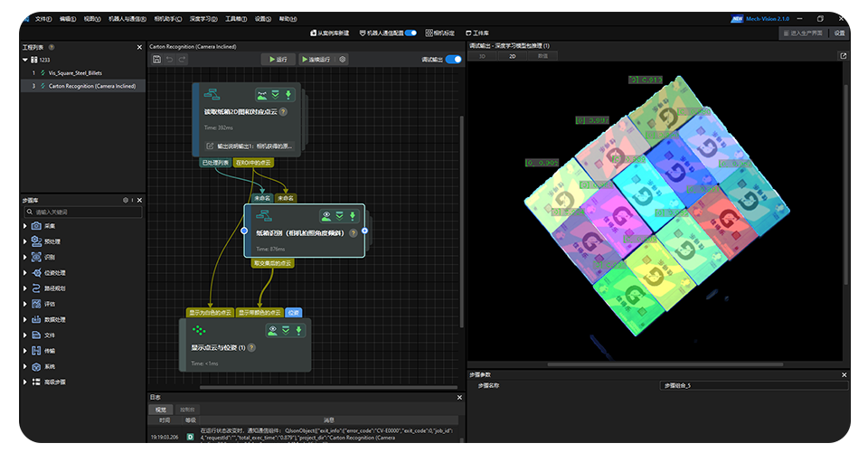Toggle the 机器人通信配置 switch
Screen dimensions: 868x453
click(410, 33)
